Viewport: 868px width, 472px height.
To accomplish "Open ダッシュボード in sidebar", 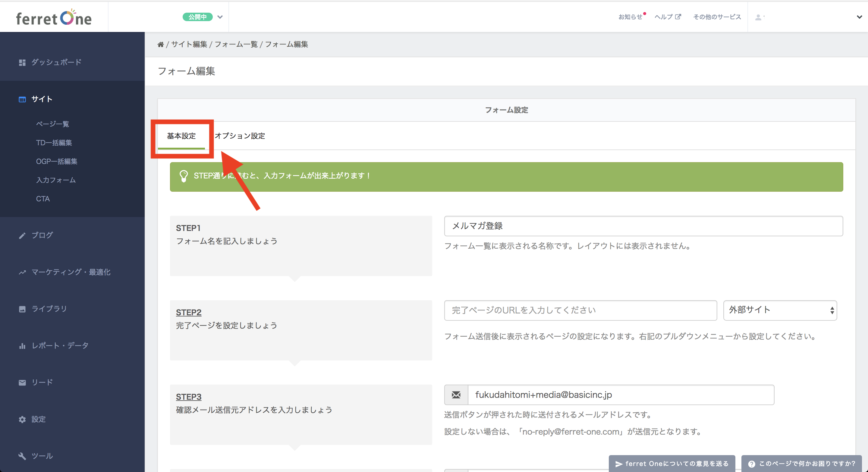I will click(x=56, y=62).
